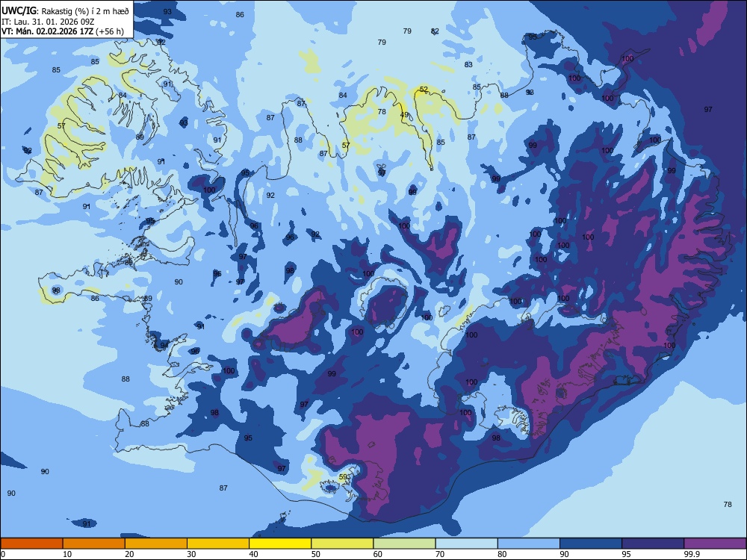Click the '94' humidity value on the west coast
This screenshot has width=747, height=560.
tap(164, 345)
